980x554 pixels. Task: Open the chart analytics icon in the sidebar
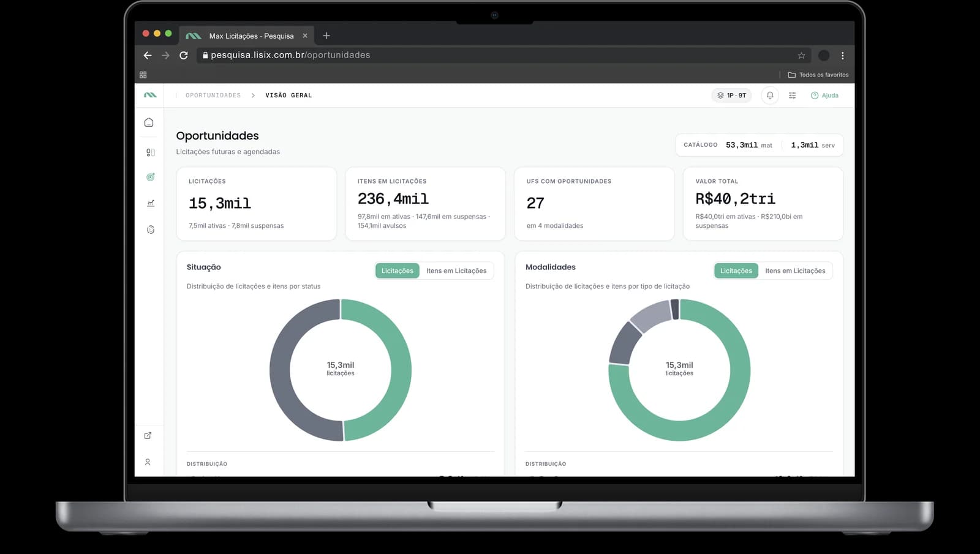(151, 203)
